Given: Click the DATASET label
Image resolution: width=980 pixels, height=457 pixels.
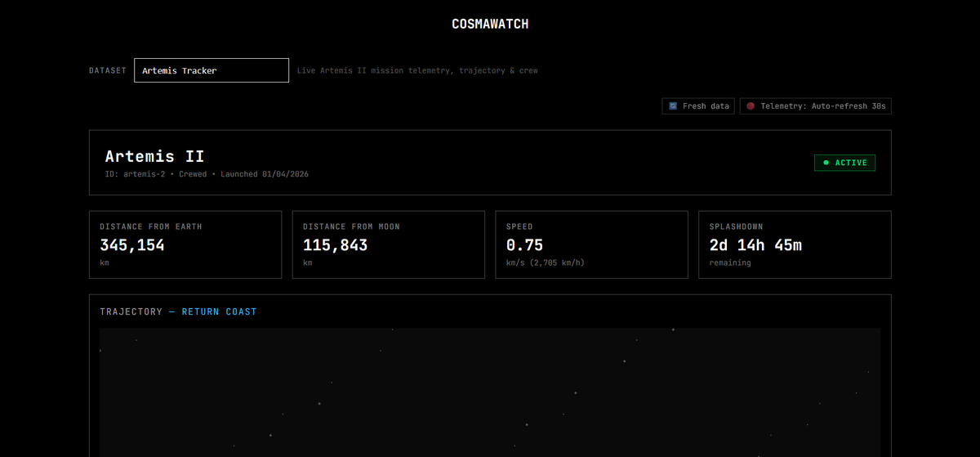Looking at the screenshot, I should pyautogui.click(x=108, y=70).
